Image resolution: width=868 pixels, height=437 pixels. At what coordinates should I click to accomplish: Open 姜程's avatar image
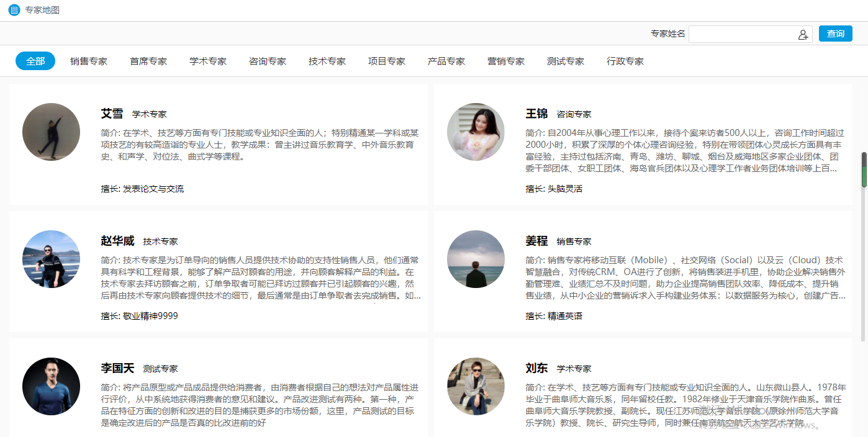tap(476, 259)
